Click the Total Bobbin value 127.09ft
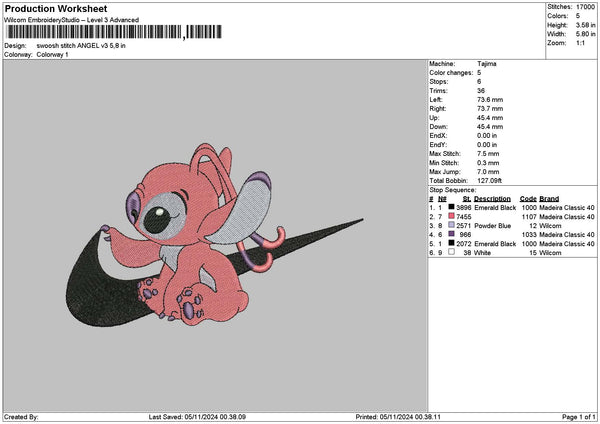The image size is (600, 424). [x=489, y=181]
